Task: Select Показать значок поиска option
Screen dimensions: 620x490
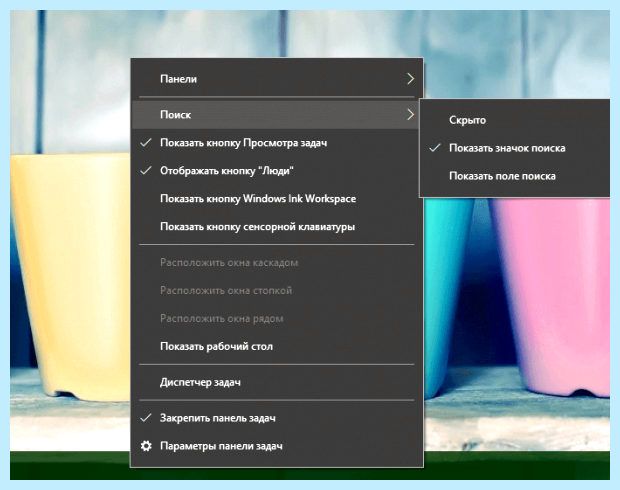Action: tap(514, 148)
